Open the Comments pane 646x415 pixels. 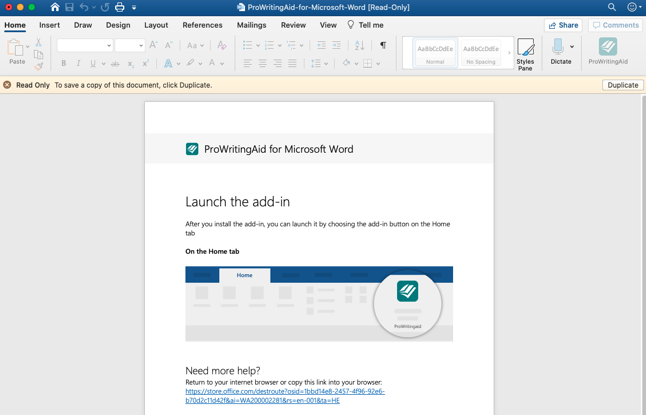[616, 25]
